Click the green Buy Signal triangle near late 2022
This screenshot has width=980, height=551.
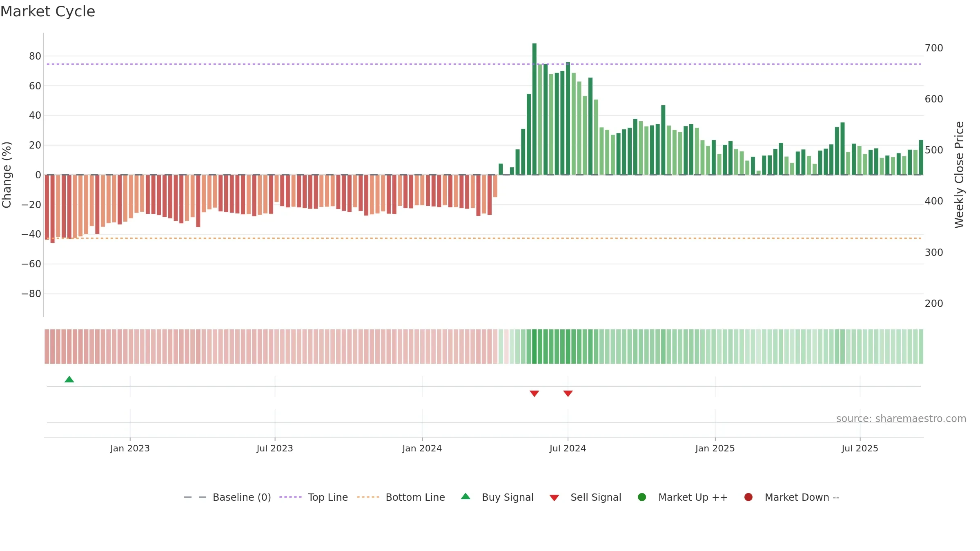[x=69, y=379]
